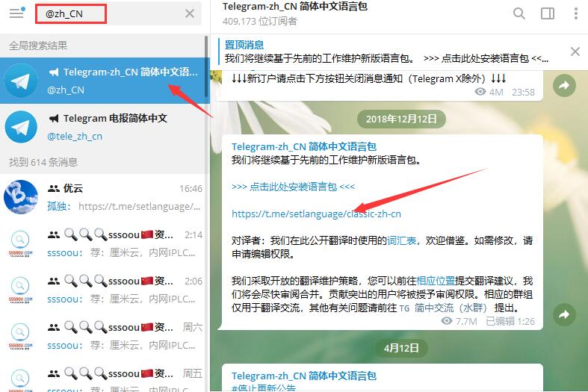Click the megaphone icon beside Telegram 电报简体中文
This screenshot has height=392, width=588.
[x=54, y=119]
